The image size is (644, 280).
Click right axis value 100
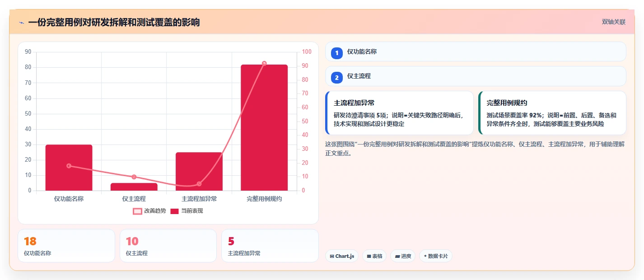pyautogui.click(x=307, y=52)
